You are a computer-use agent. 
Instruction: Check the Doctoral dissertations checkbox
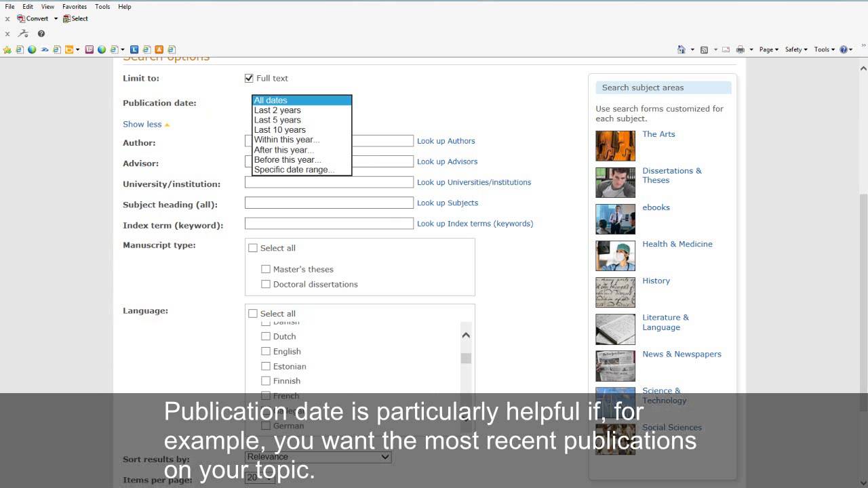click(x=266, y=284)
